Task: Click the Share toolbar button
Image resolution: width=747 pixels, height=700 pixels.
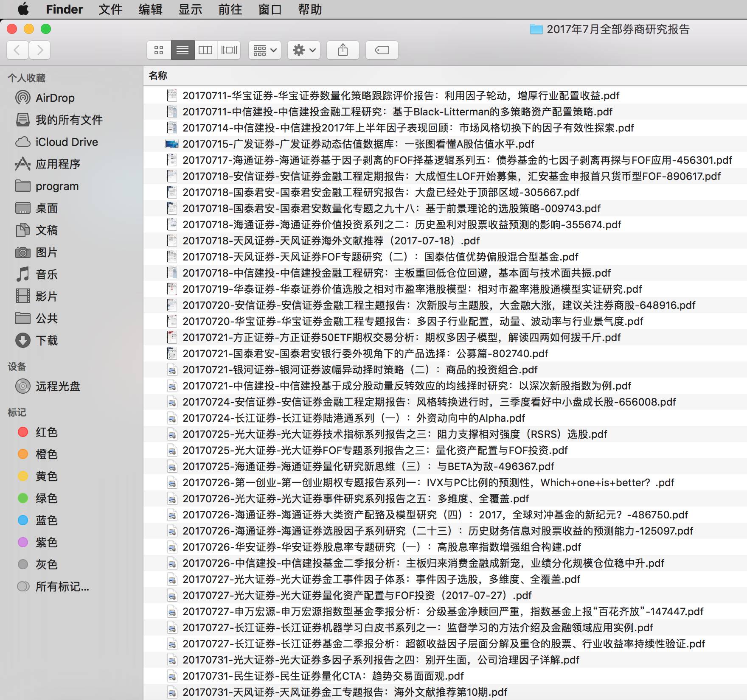Action: (343, 50)
